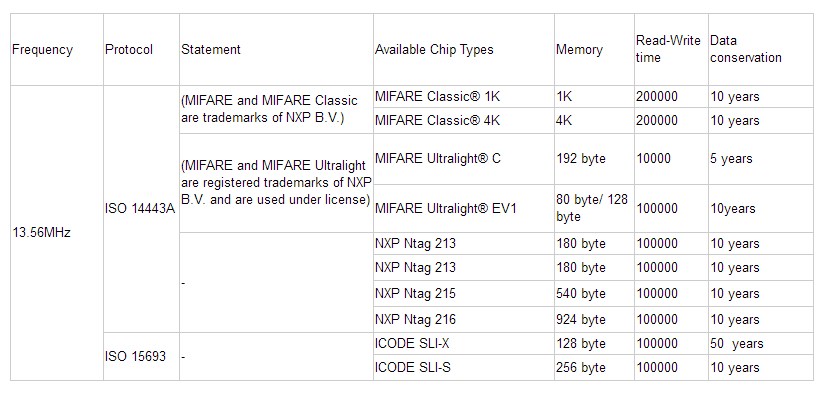Image resolution: width=831 pixels, height=394 pixels.
Task: Click the Available Chip Types header
Action: (x=464, y=50)
